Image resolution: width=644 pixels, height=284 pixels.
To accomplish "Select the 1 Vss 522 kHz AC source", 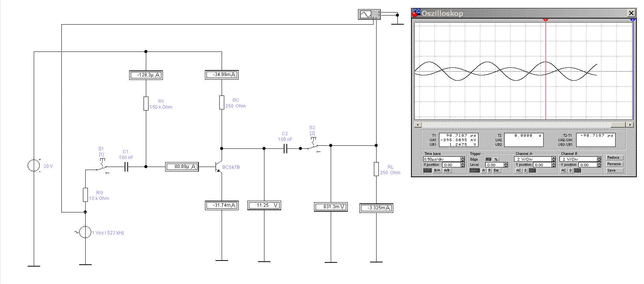I will tap(85, 232).
